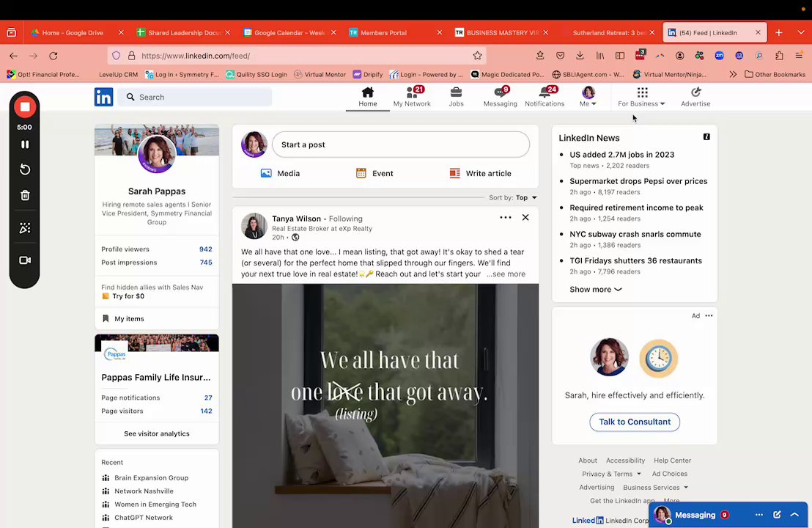Viewport: 812px width, 528px height.
Task: Click the Advertise icon
Action: pyautogui.click(x=695, y=92)
